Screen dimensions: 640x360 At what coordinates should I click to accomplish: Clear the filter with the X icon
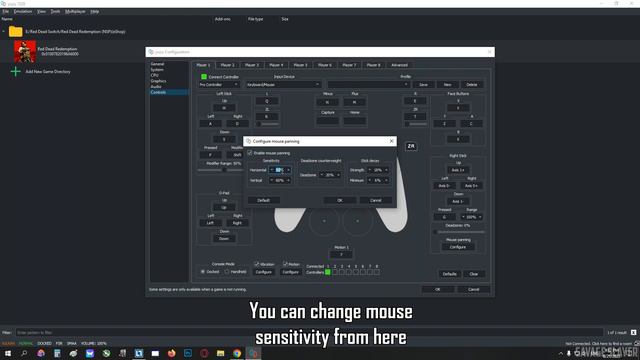coord(633,332)
